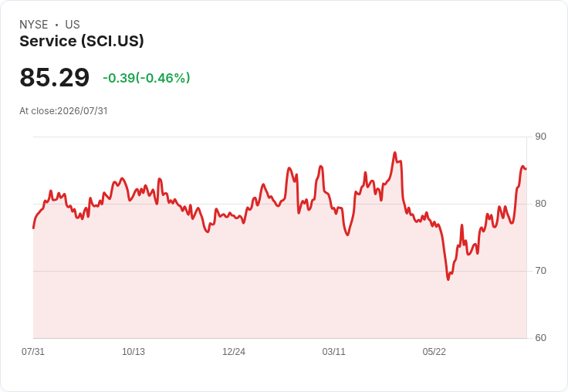
Task: Click the chart line's latest endpoint
Action: click(526, 168)
